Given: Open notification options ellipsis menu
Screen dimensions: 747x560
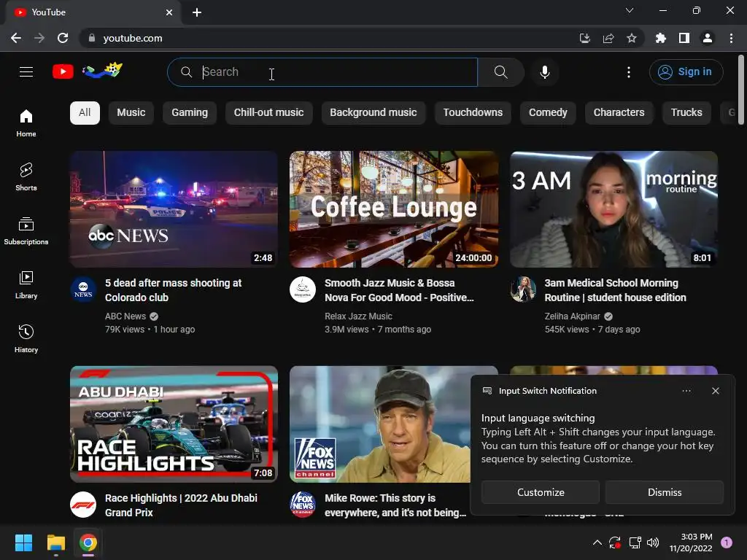Looking at the screenshot, I should point(686,391).
